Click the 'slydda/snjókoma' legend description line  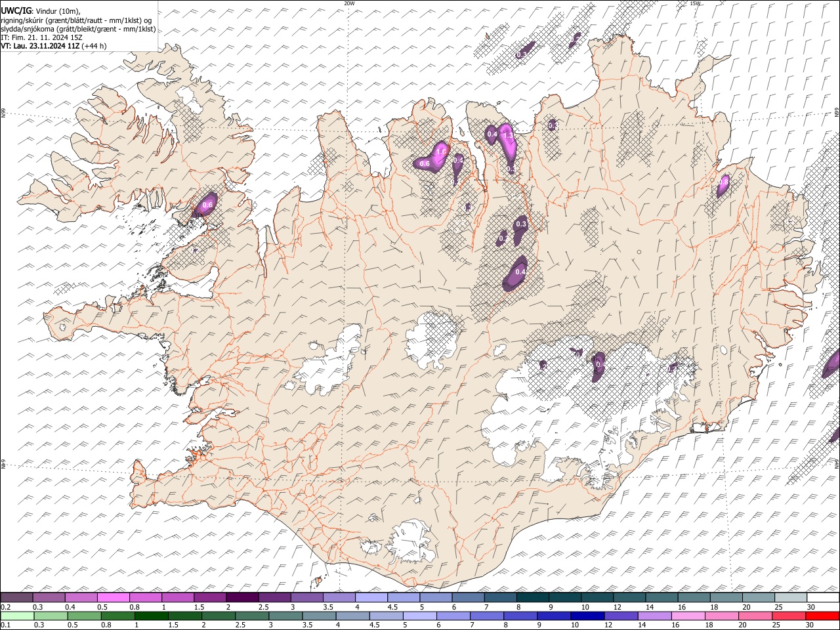point(78,29)
